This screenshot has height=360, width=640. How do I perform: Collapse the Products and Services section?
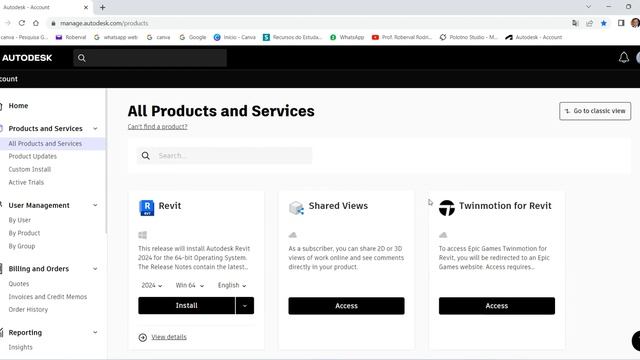[x=95, y=129]
